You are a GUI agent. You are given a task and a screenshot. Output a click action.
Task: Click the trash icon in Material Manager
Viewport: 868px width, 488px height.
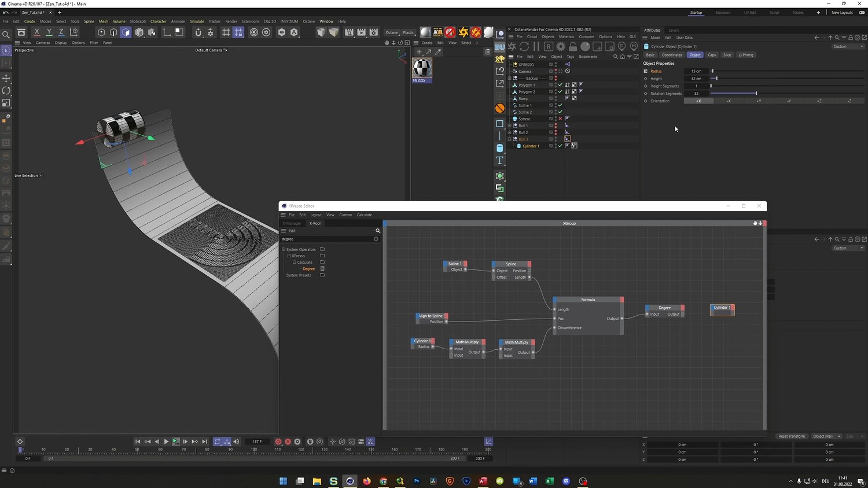pos(488,51)
